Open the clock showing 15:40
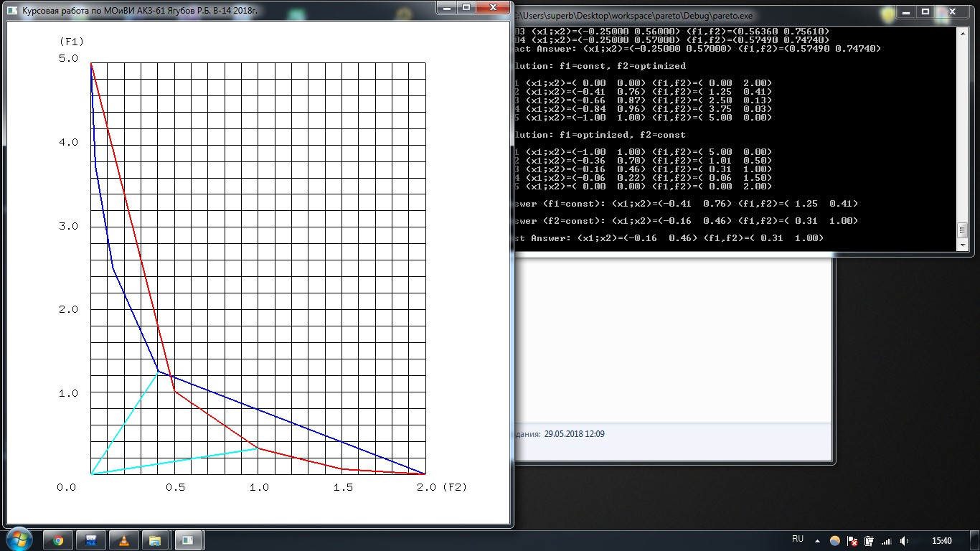Viewport: 980px width, 551px height. (941, 541)
